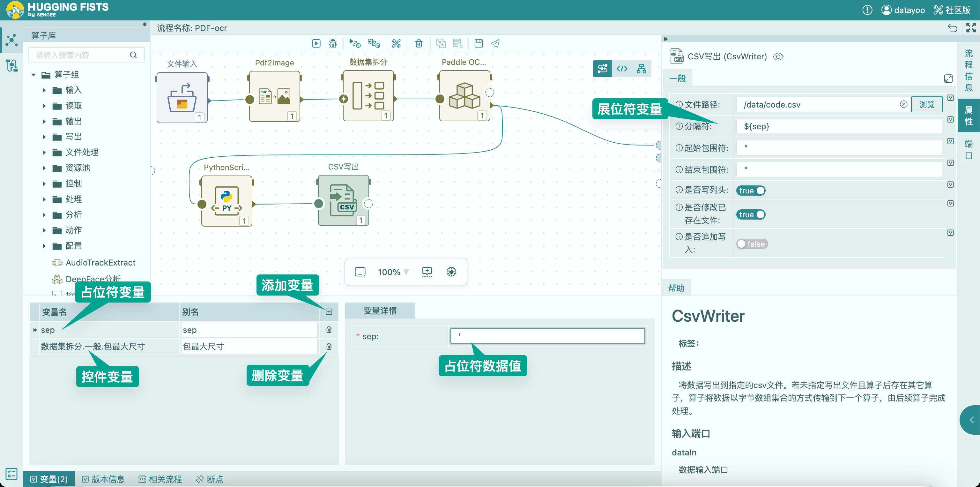The width and height of the screenshot is (980, 487).
Task: Collapse the 算子组 tree root
Action: point(33,75)
